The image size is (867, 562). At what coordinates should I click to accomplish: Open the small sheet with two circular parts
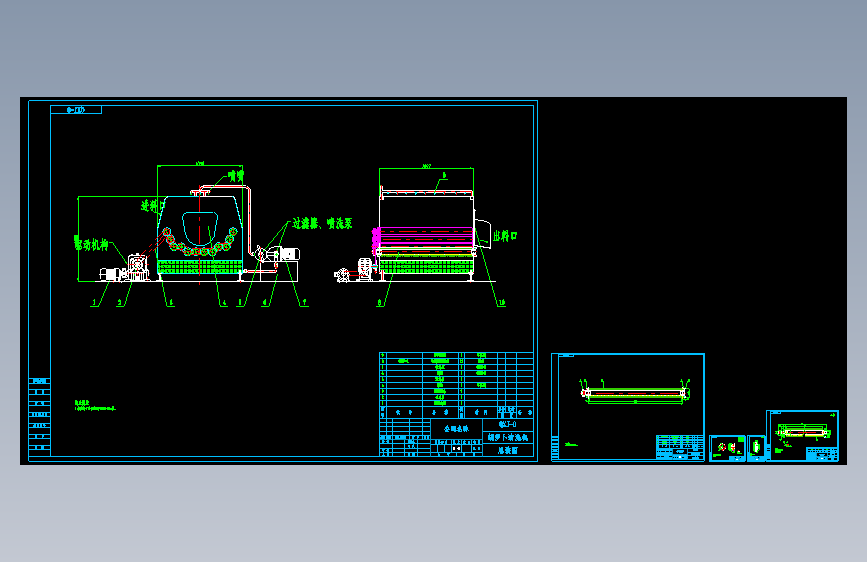tap(727, 448)
